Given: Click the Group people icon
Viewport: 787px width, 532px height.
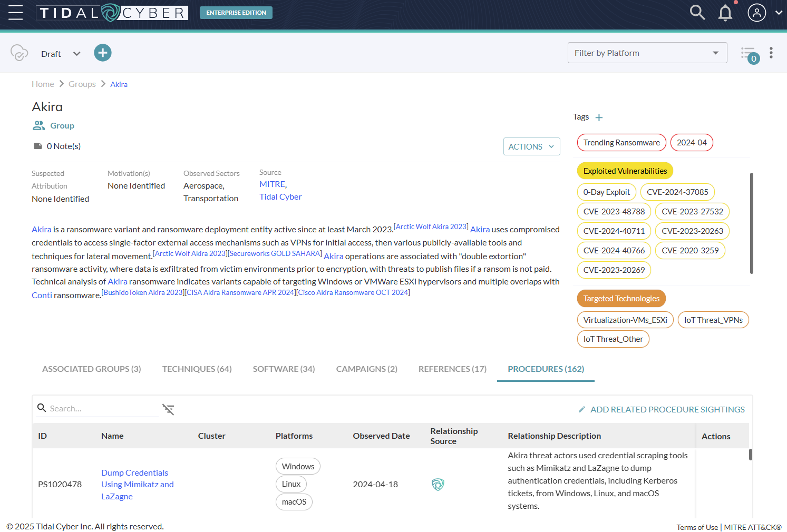Looking at the screenshot, I should [x=38, y=125].
